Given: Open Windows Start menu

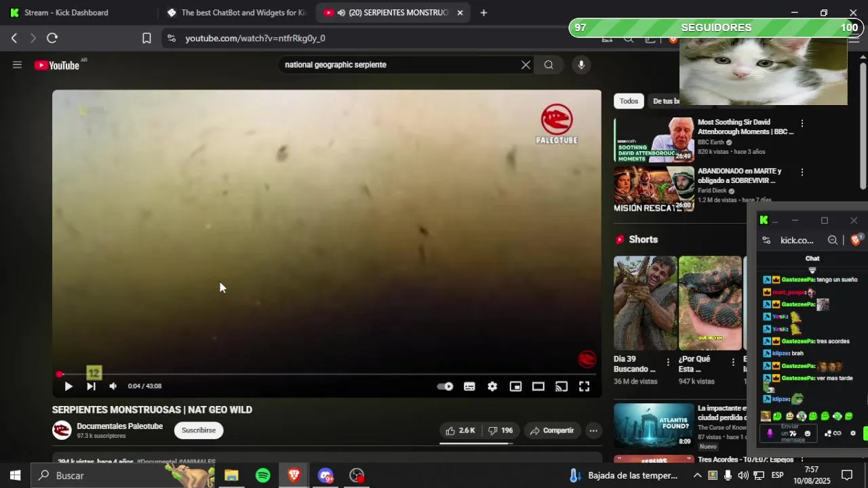Looking at the screenshot, I should (x=15, y=476).
